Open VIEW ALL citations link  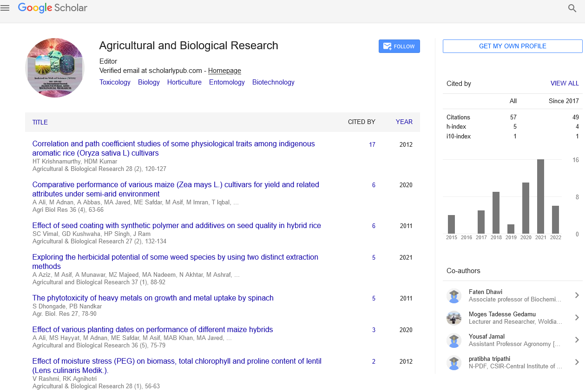(x=564, y=84)
